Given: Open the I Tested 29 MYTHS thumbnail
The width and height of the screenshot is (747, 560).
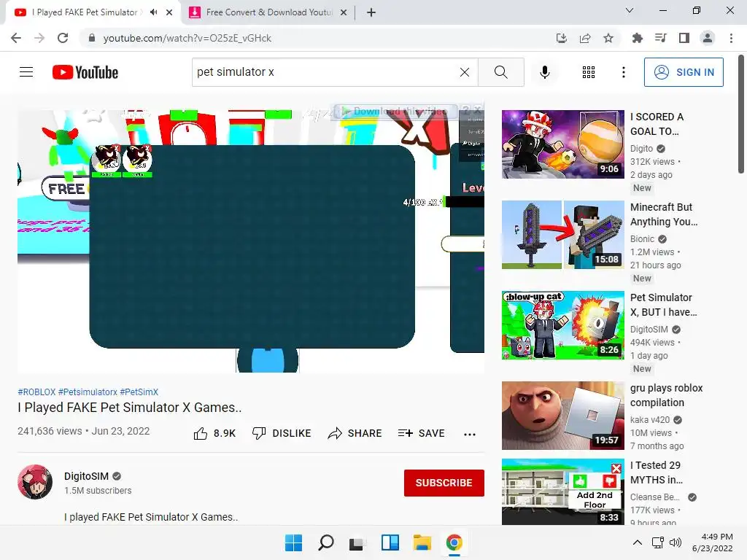Looking at the screenshot, I should tap(562, 492).
